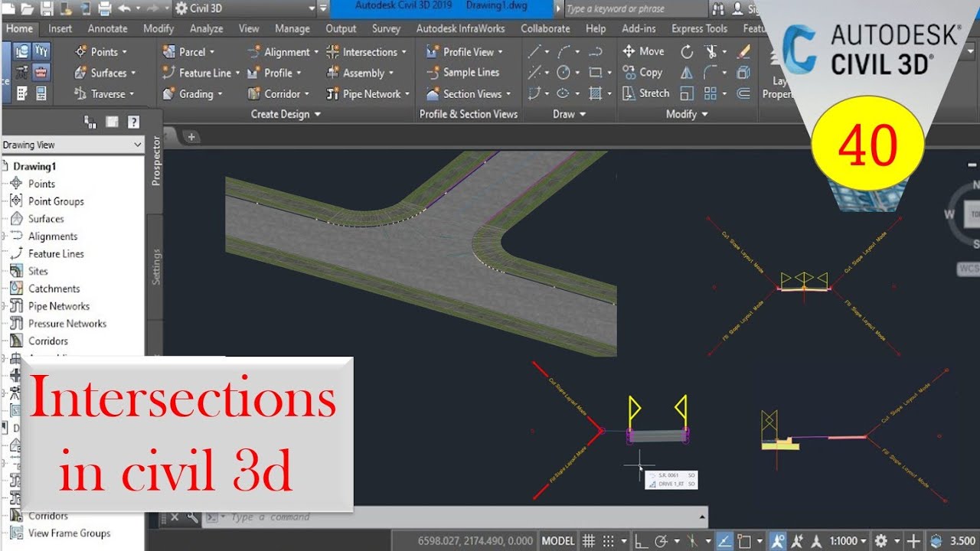Click the Profile View button
This screenshot has height=551, width=980.
[x=464, y=52]
